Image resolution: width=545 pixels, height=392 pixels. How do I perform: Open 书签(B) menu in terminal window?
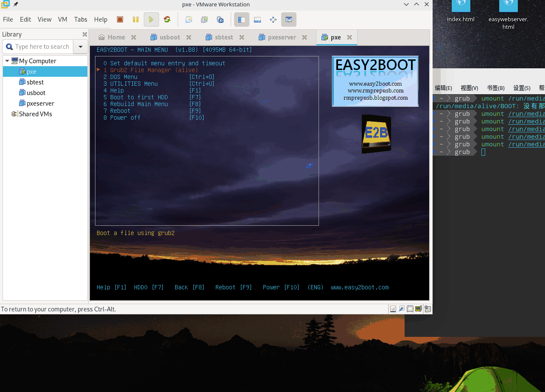(496, 88)
